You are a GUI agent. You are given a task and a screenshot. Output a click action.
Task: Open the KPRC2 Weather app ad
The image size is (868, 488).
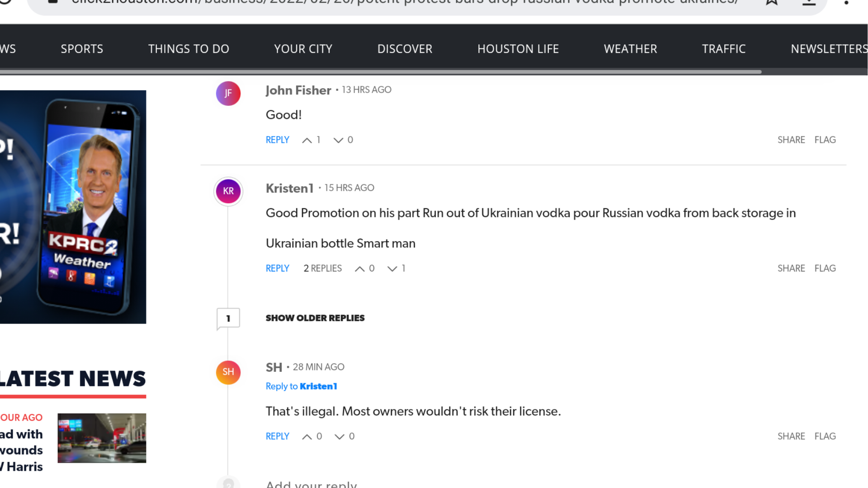(x=73, y=206)
